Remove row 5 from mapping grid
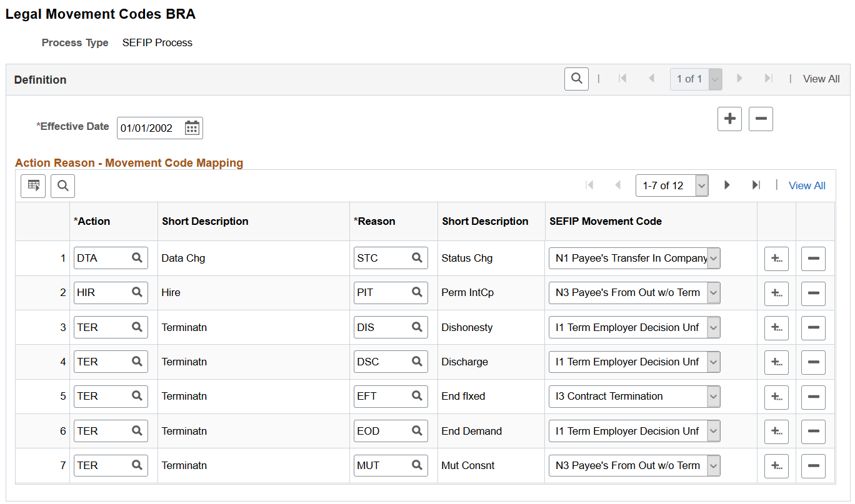The height and width of the screenshot is (504, 855). tap(813, 397)
